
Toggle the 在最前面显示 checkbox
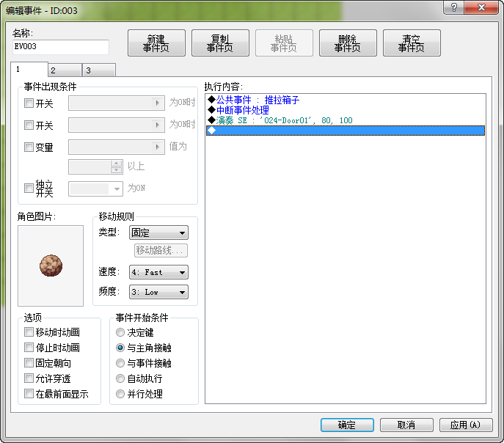point(29,394)
